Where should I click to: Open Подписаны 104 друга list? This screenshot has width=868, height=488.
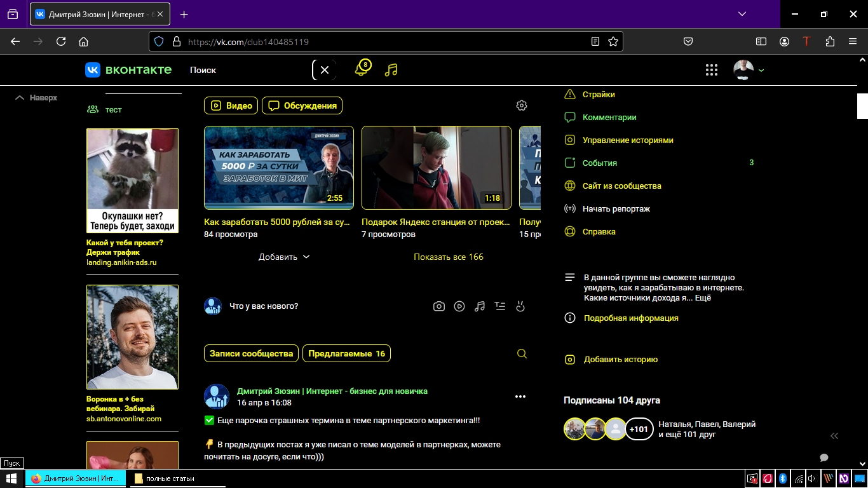(612, 400)
